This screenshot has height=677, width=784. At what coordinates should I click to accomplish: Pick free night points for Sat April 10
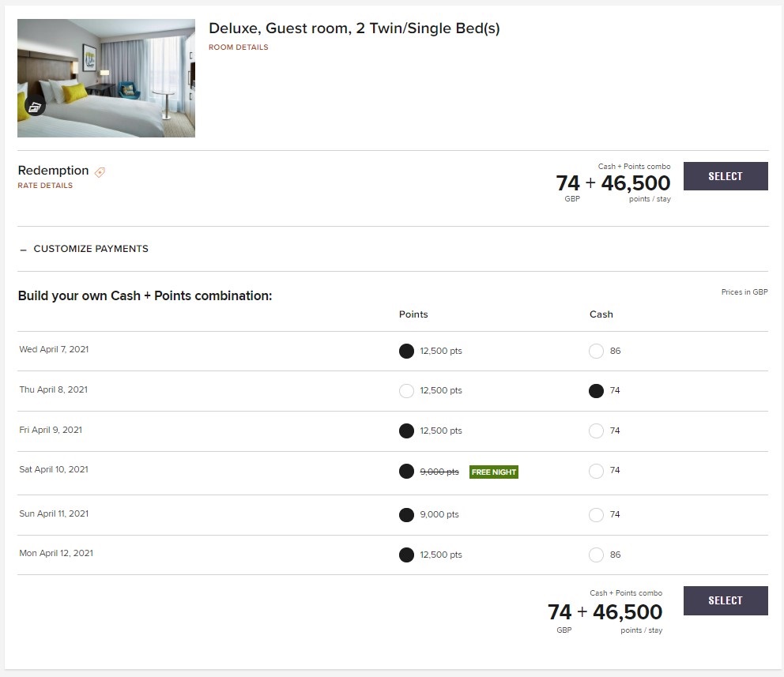click(406, 471)
